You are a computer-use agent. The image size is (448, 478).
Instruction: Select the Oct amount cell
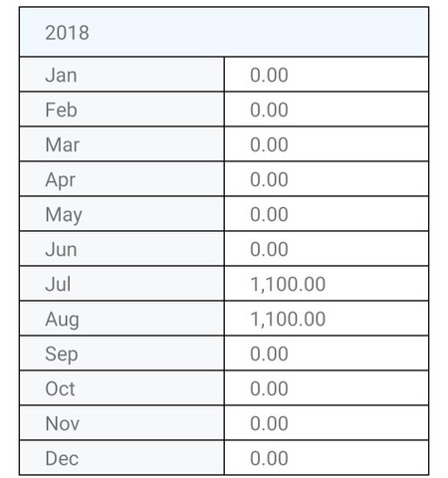[x=327, y=388]
